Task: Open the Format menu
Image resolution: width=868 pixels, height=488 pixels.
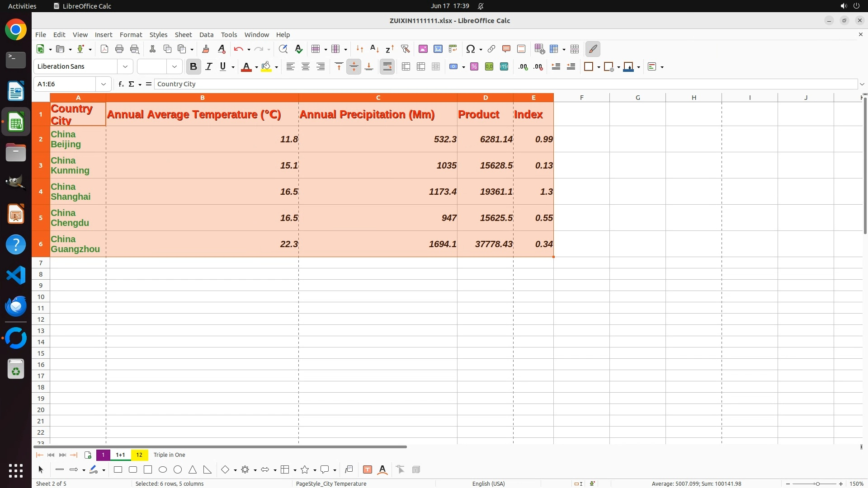Action: 131,35
